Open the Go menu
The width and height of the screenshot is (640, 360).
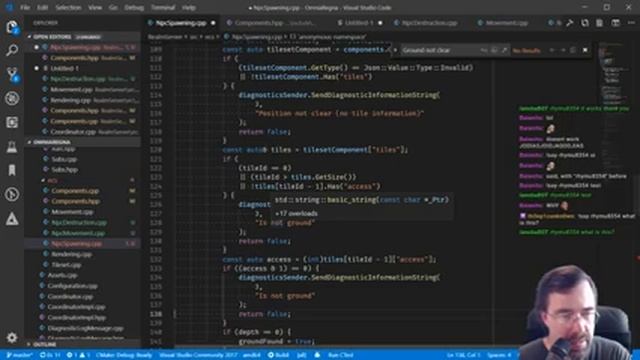pyautogui.click(x=114, y=8)
